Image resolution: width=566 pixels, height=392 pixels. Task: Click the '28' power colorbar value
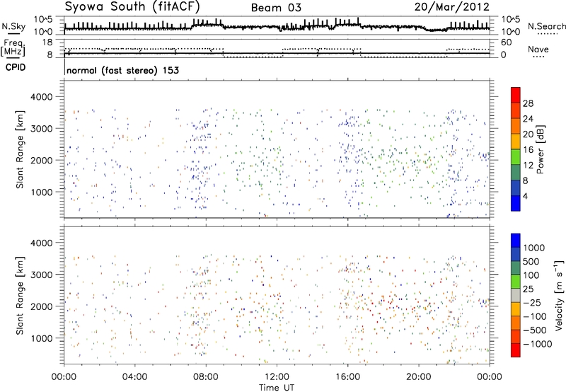pos(528,103)
